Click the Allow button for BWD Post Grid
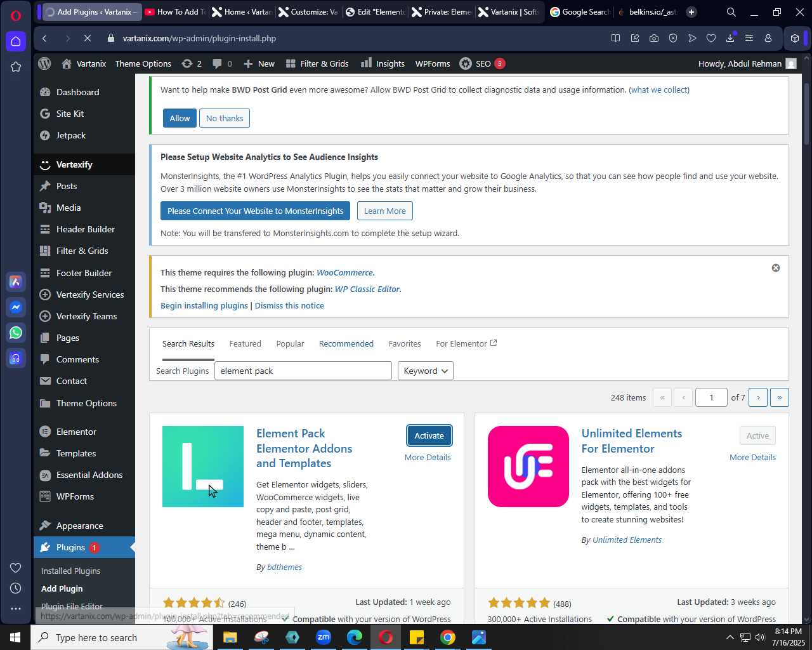 click(x=180, y=118)
